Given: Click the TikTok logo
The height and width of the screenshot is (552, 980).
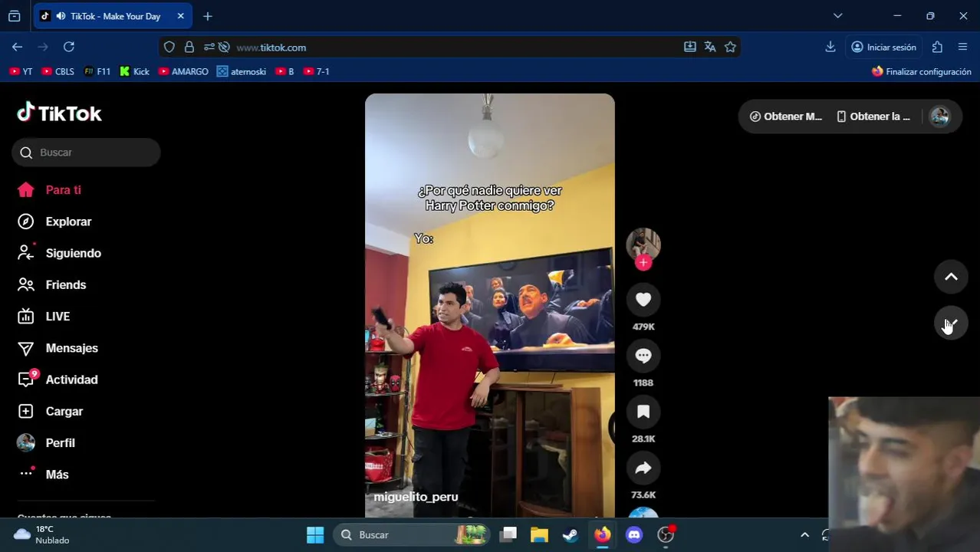Looking at the screenshot, I should click(x=59, y=113).
